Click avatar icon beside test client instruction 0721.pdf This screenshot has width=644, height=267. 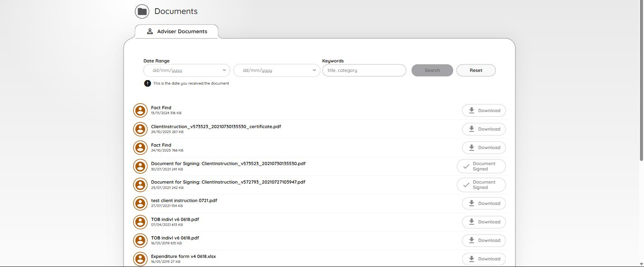pyautogui.click(x=140, y=203)
